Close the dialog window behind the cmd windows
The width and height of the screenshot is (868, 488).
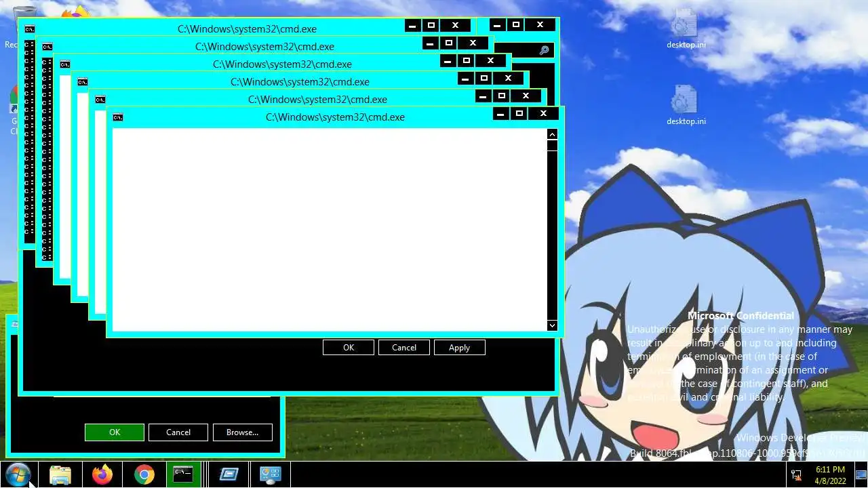tap(540, 25)
